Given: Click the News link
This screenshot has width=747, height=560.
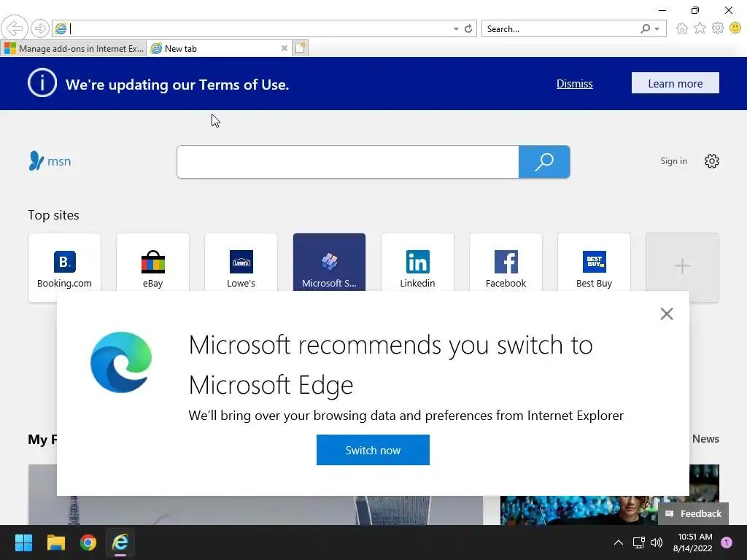Looking at the screenshot, I should [705, 439].
